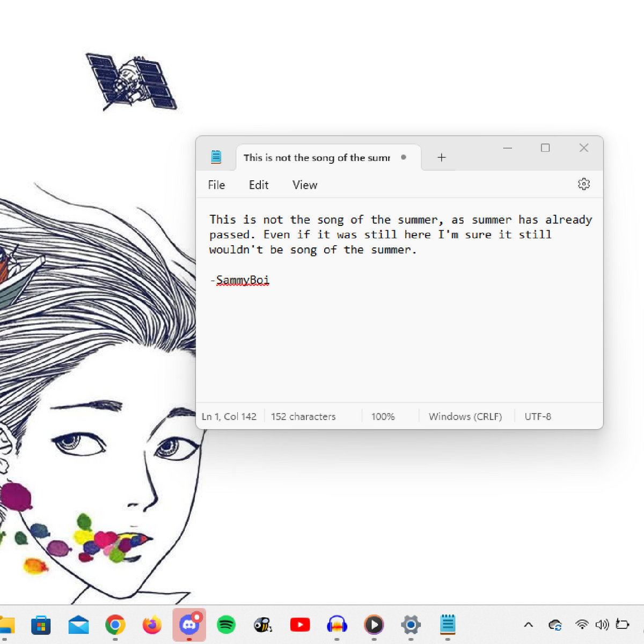Open Firefox from the taskbar
This screenshot has width=644, height=644.
coord(152,625)
